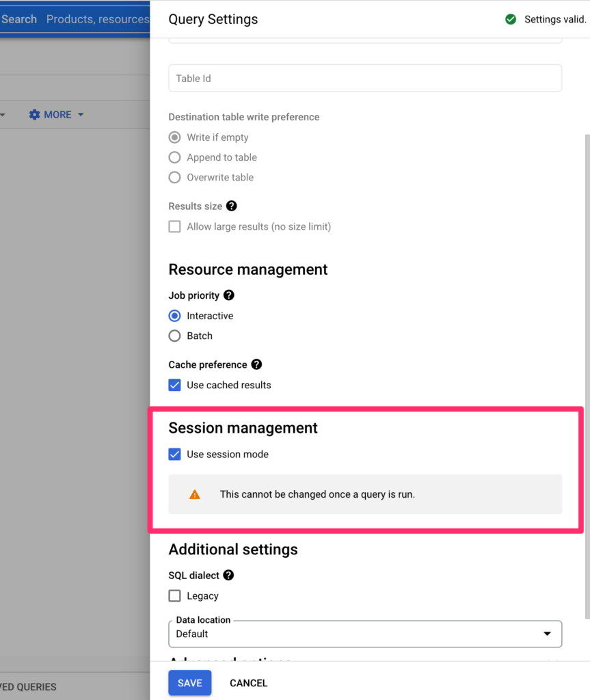This screenshot has width=590, height=700.
Task: Click the green Settings valid checkmark
Action: (511, 19)
